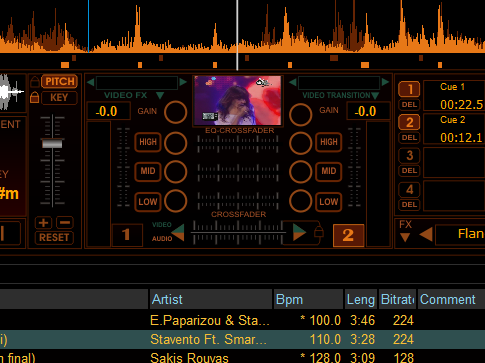The height and width of the screenshot is (363, 485).
Task: Click the pitch plus nudge button
Action: pyautogui.click(x=43, y=223)
